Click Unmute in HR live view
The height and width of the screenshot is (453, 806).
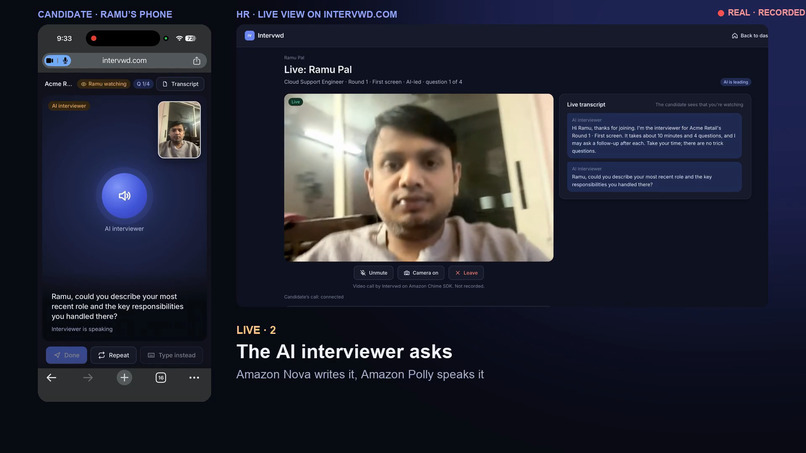point(374,273)
